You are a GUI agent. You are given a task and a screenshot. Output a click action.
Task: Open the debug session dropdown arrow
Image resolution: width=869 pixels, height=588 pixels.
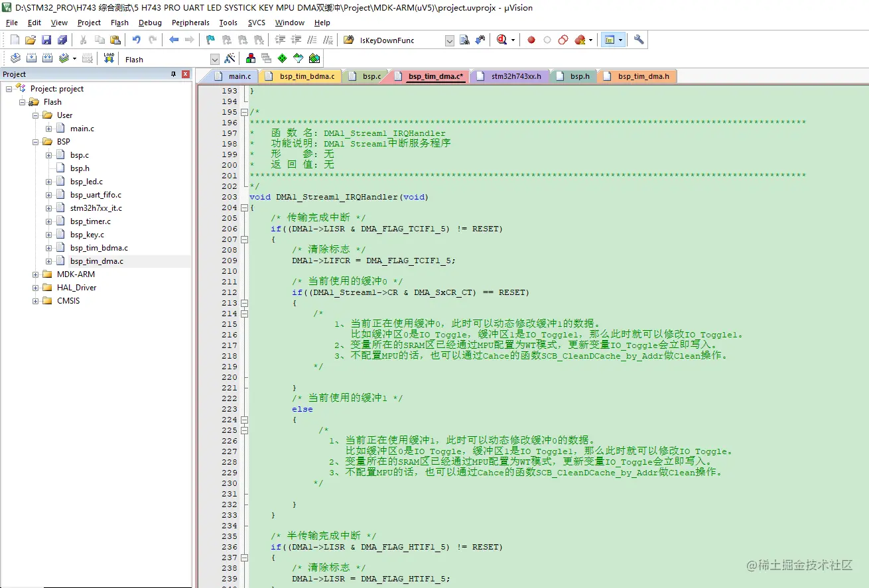coord(513,40)
